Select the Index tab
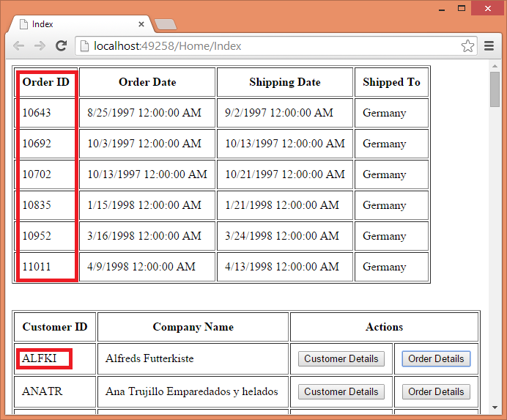 click(81, 24)
